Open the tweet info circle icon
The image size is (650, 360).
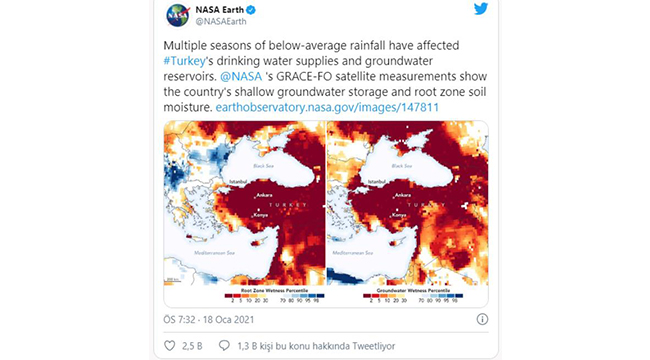pyautogui.click(x=482, y=319)
